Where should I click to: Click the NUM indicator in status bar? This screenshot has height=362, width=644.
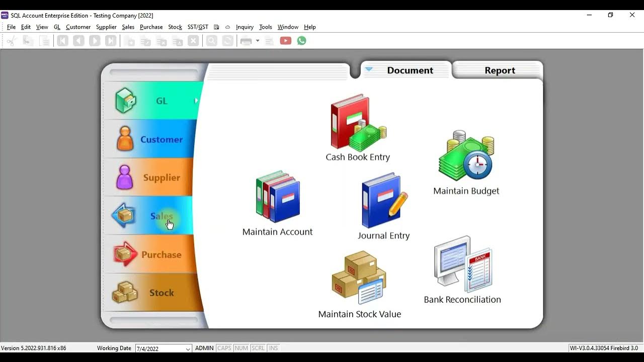[x=242, y=348]
